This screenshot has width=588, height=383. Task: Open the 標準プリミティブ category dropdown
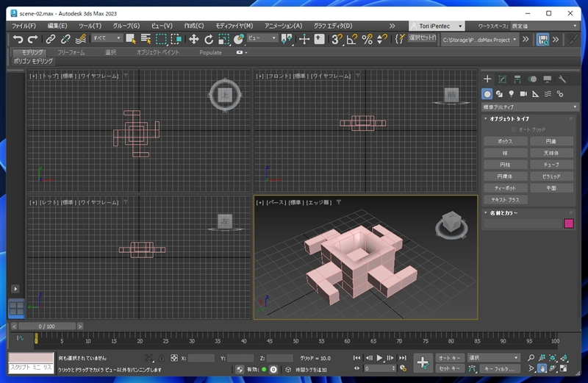point(529,107)
